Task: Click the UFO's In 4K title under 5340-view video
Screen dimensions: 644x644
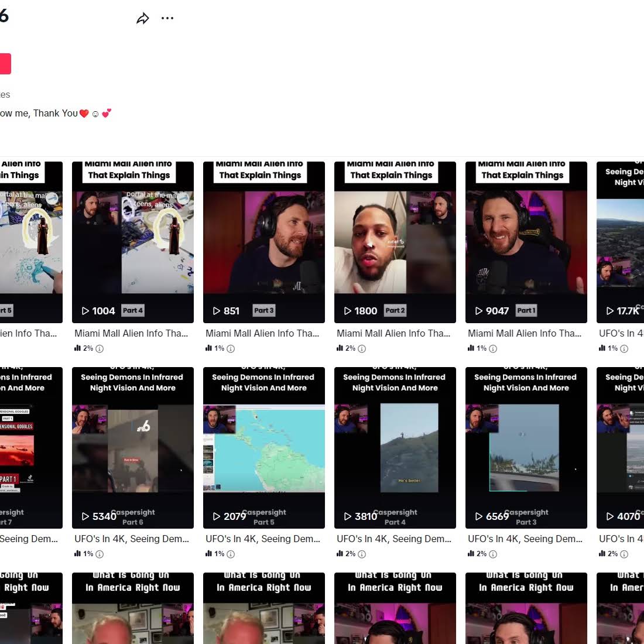Action: [x=131, y=539]
